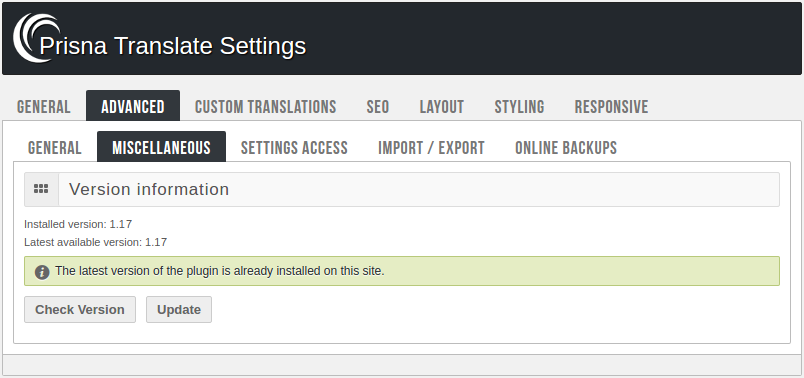Image resolution: width=804 pixels, height=378 pixels.
Task: Open the SEO tab
Action: coord(378,107)
